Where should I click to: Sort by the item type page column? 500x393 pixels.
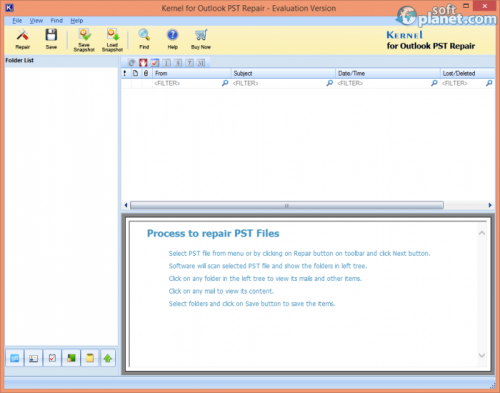pyautogui.click(x=135, y=73)
